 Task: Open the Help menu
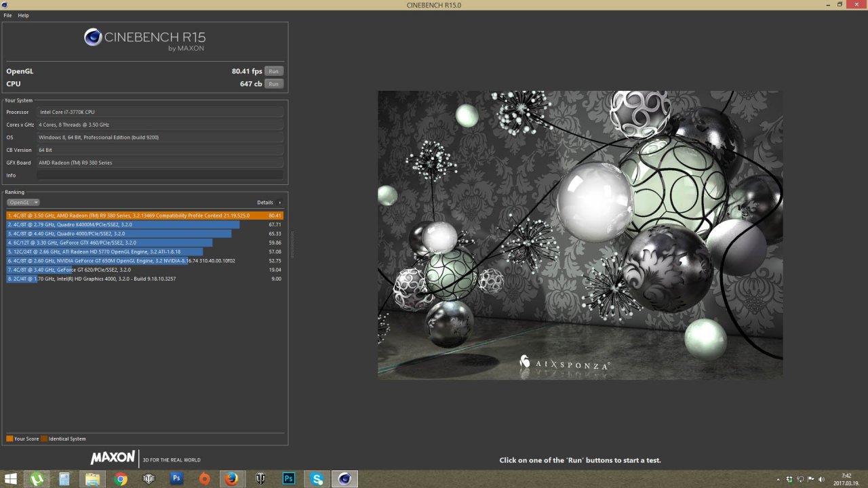(x=23, y=15)
